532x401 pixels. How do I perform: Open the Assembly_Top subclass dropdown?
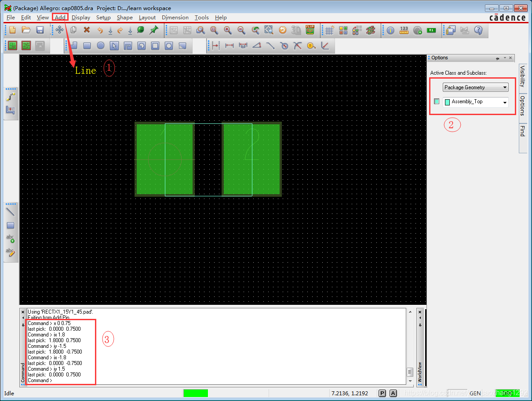pyautogui.click(x=475, y=102)
